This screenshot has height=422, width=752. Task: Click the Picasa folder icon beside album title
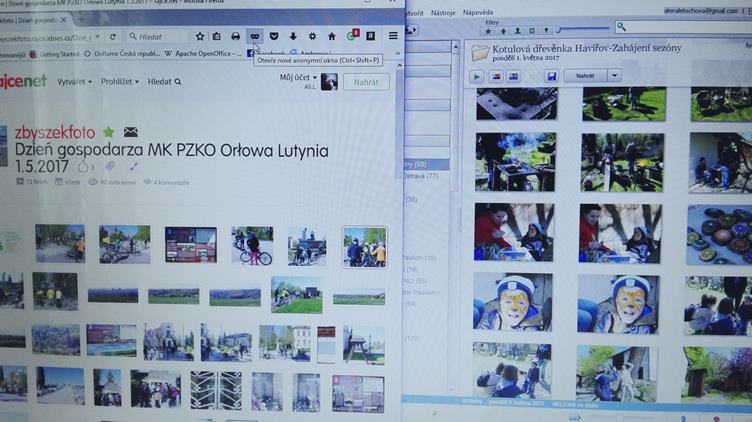click(480, 53)
